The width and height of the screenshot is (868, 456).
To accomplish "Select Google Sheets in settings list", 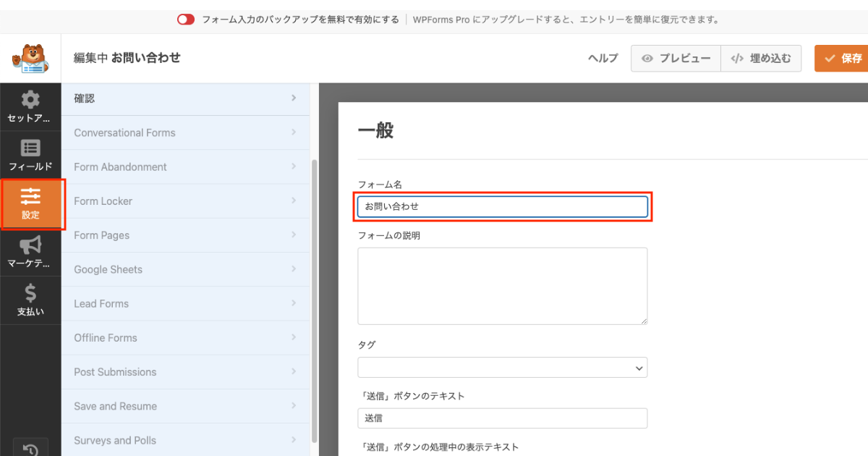I will [x=185, y=269].
